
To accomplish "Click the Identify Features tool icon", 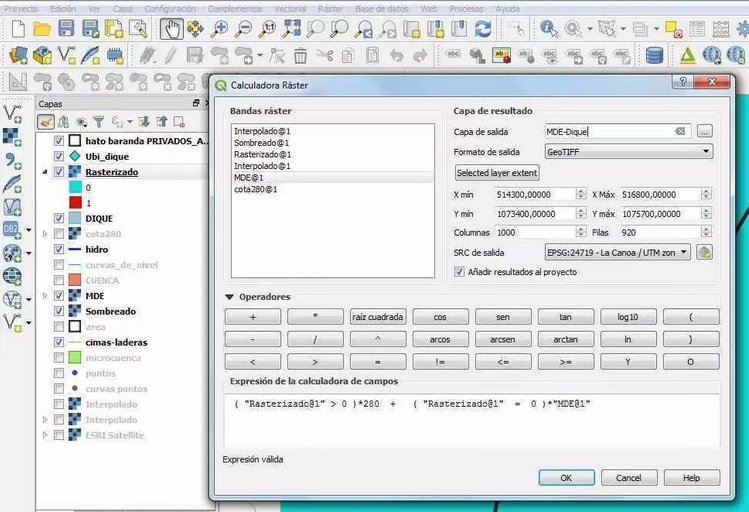I will tap(550, 29).
